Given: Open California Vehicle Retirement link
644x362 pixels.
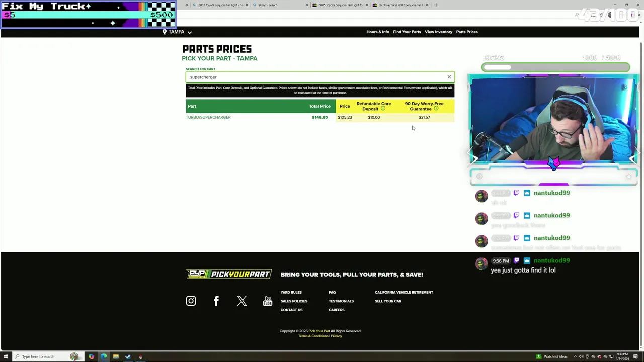Looking at the screenshot, I should (404, 292).
